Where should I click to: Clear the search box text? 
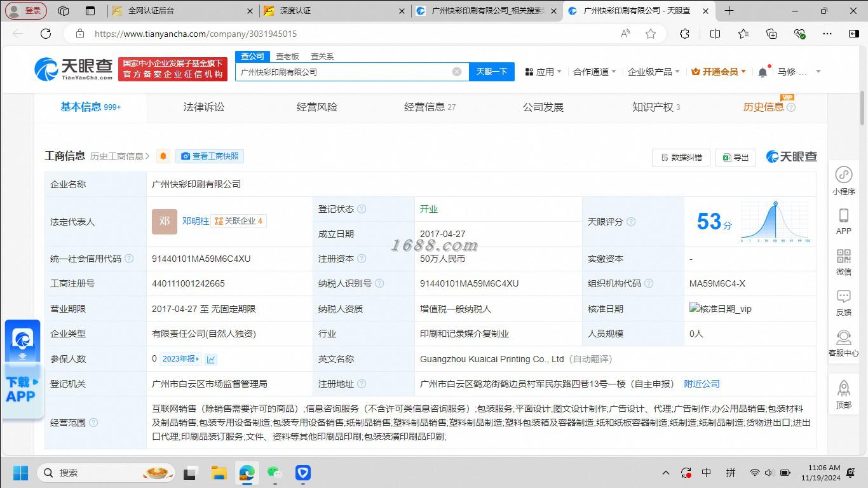[456, 72]
